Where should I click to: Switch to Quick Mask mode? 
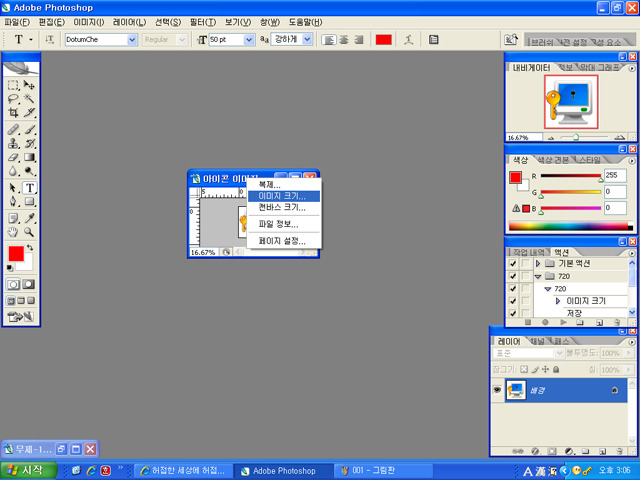click(29, 284)
